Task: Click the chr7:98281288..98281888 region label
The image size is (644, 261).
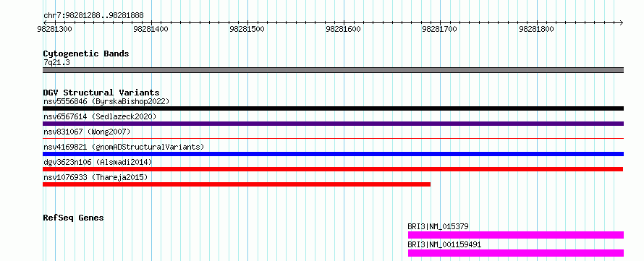Action: point(93,16)
